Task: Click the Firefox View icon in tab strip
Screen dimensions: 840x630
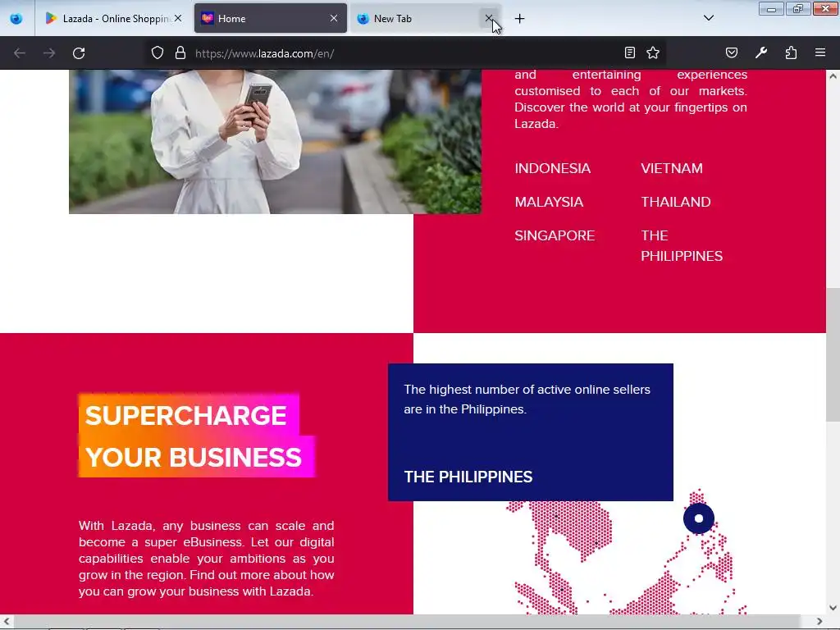Action: (16, 18)
